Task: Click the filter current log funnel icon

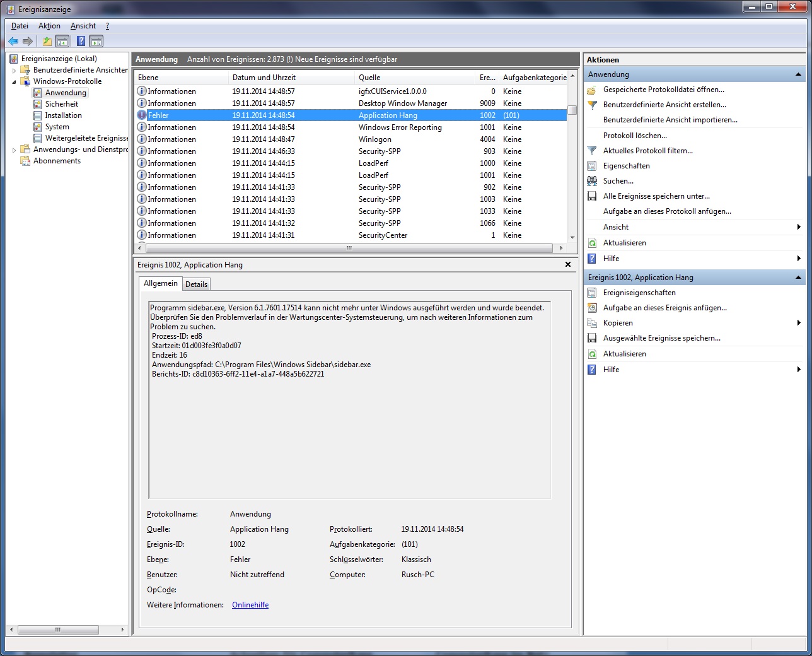Action: tap(592, 151)
